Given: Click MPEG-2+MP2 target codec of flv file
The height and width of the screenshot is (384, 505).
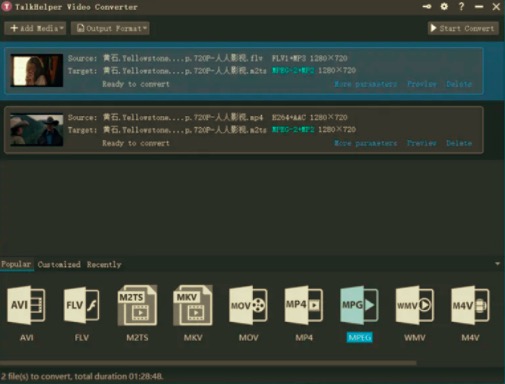Looking at the screenshot, I should (x=293, y=70).
